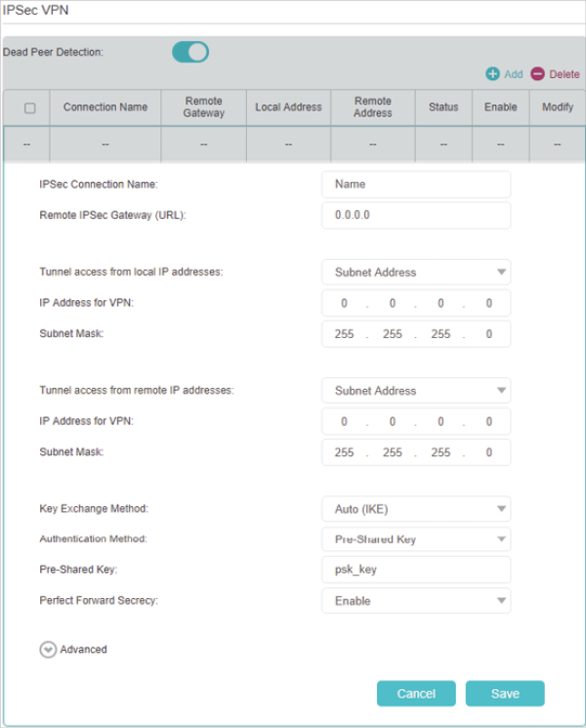The width and height of the screenshot is (586, 728).
Task: Open the remote IP addresses tunnel access dropdown
Action: (x=416, y=391)
